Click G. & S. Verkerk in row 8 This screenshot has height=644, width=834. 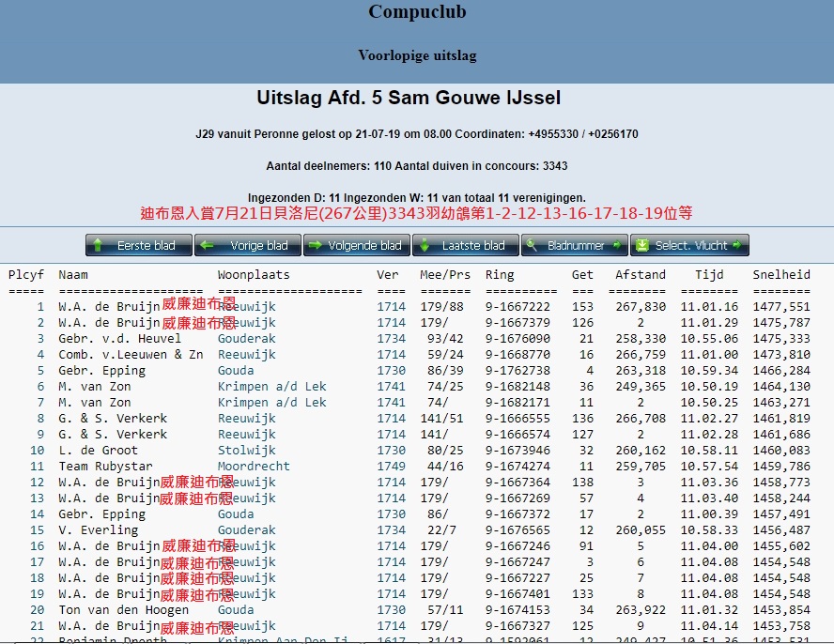[113, 419]
